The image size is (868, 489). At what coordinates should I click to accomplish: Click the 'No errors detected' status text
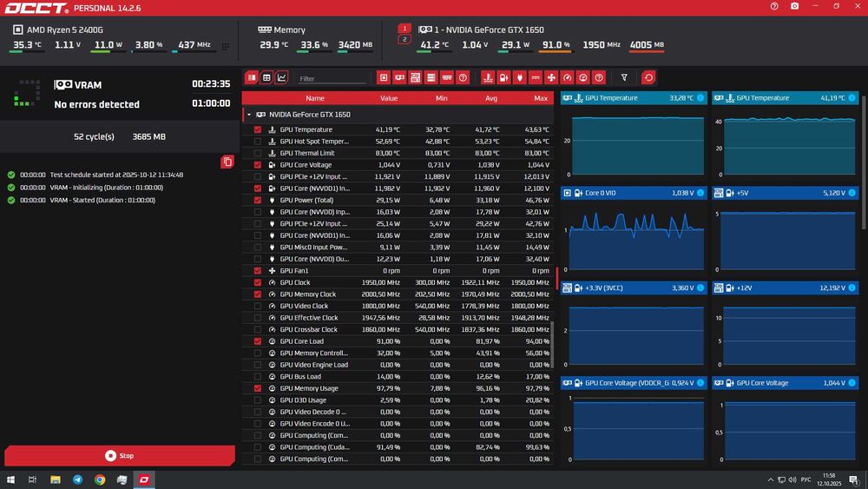(97, 104)
